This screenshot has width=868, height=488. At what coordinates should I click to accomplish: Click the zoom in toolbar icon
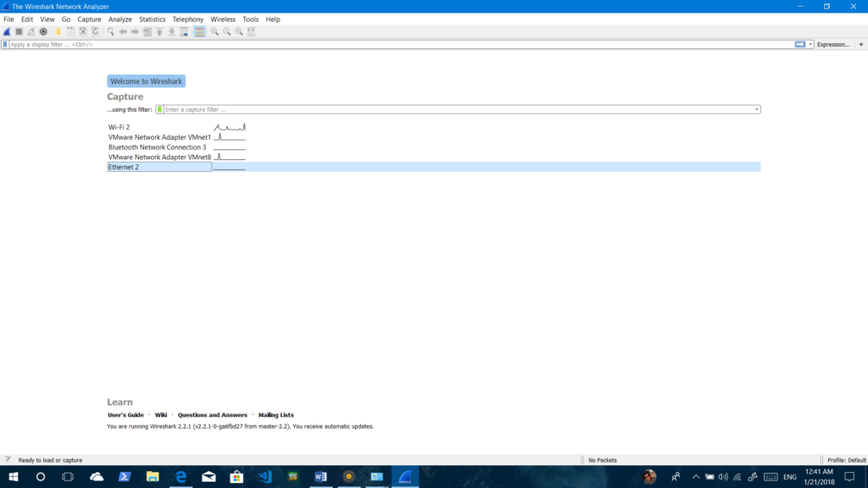(x=214, y=31)
